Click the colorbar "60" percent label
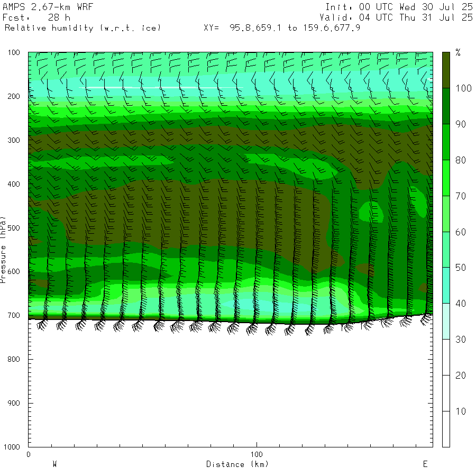Viewport: 476px width, 476px height. click(x=461, y=232)
